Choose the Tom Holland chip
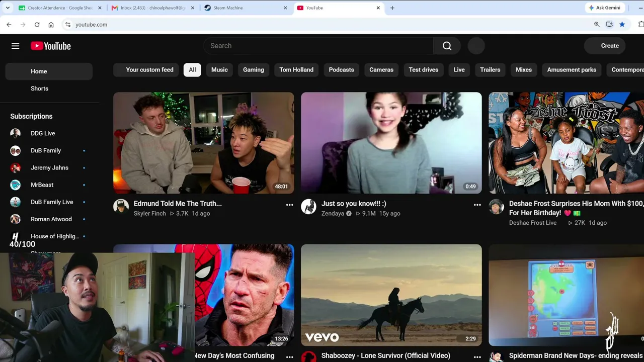Image resolution: width=644 pixels, height=362 pixels. [x=296, y=70]
